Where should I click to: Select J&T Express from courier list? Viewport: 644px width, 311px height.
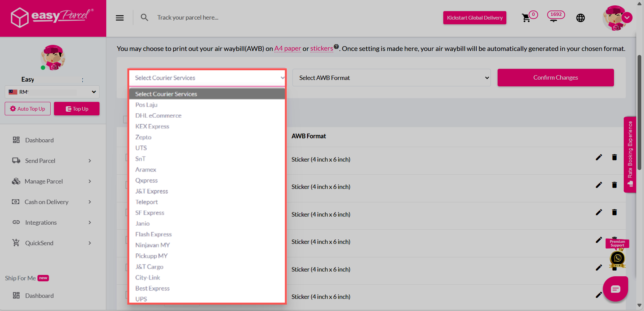[x=207, y=191]
